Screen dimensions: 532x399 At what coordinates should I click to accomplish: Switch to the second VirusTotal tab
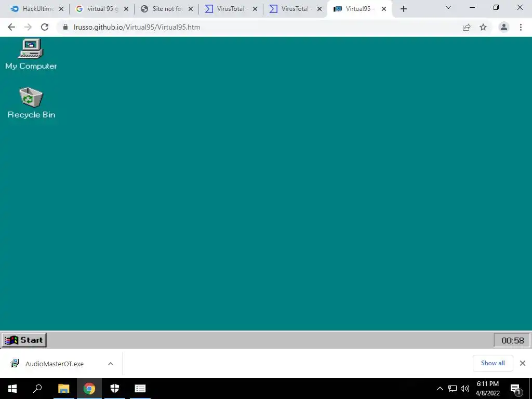[x=295, y=9]
